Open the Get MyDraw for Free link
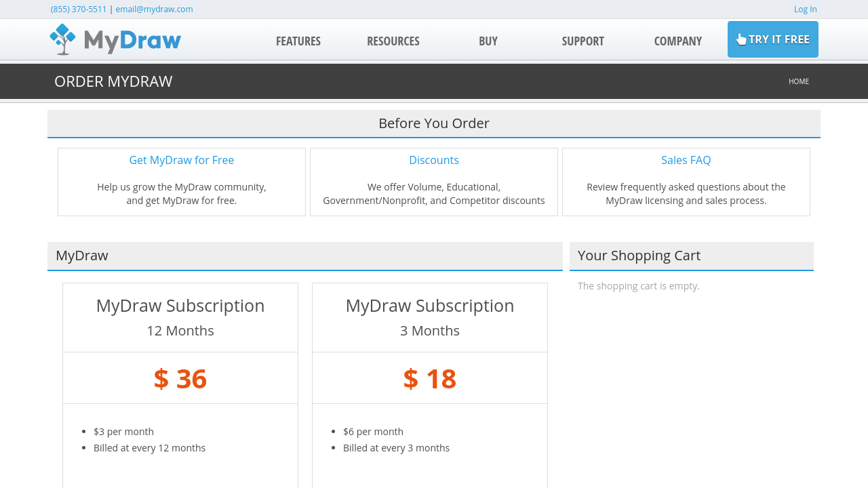 pyautogui.click(x=182, y=161)
